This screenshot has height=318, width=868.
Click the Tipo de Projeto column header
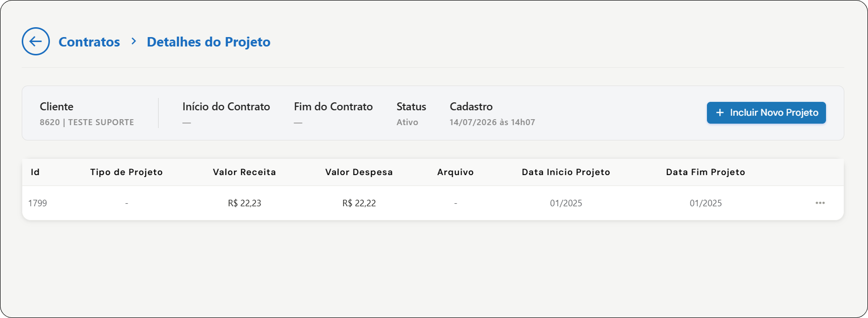(126, 172)
